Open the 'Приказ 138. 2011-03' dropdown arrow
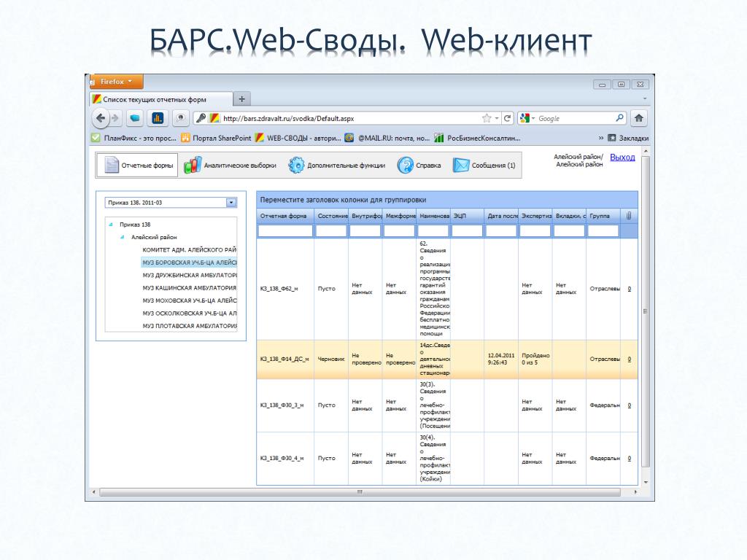Image resolution: width=747 pixels, height=560 pixels. point(231,203)
